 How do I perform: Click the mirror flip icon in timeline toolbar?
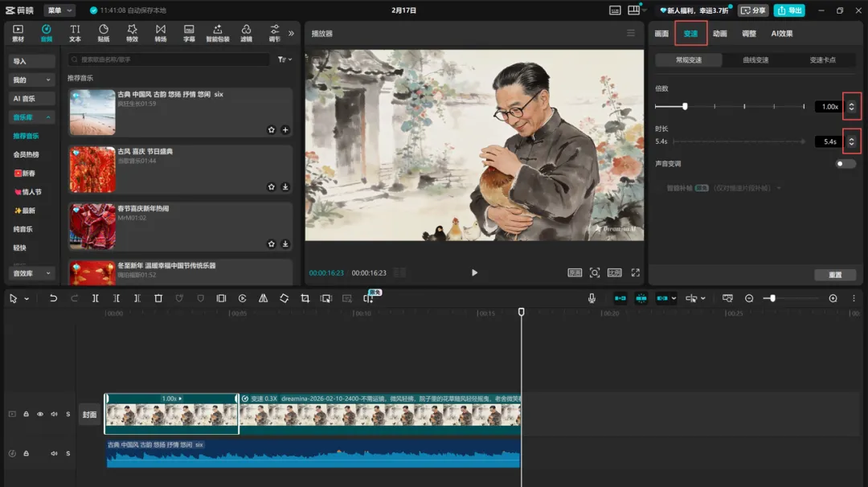tap(263, 298)
